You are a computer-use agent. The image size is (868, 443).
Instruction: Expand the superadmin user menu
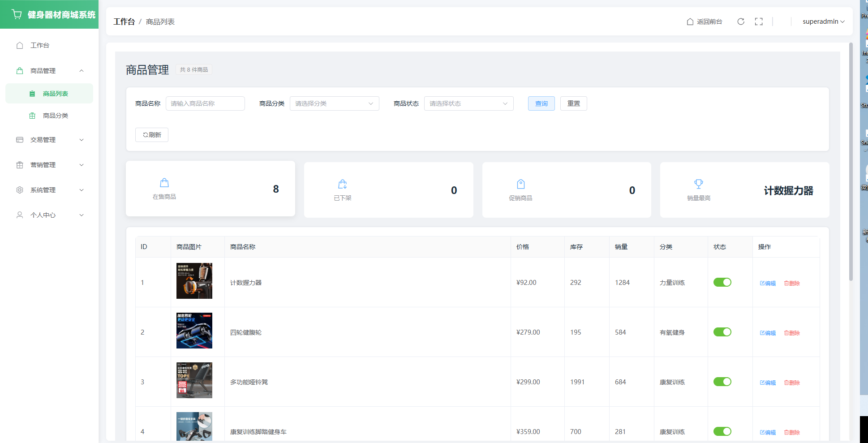coord(823,22)
